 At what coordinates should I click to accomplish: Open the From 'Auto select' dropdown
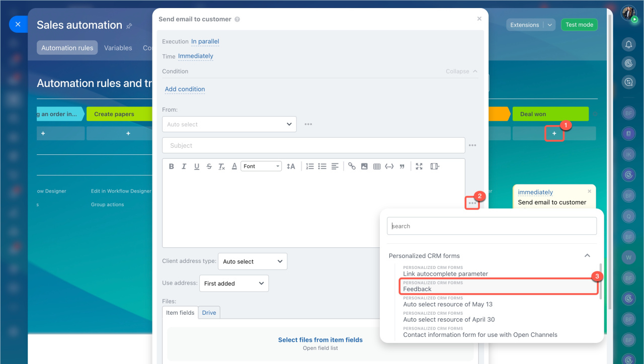[229, 124]
